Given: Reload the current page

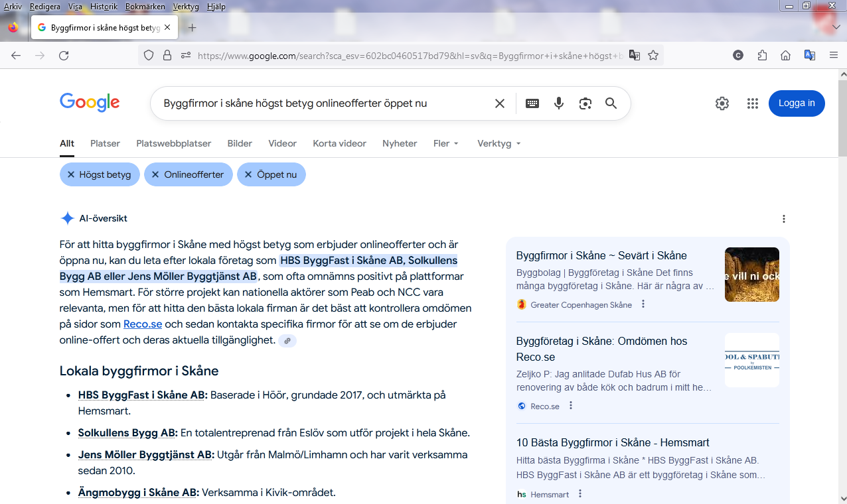Looking at the screenshot, I should [64, 56].
